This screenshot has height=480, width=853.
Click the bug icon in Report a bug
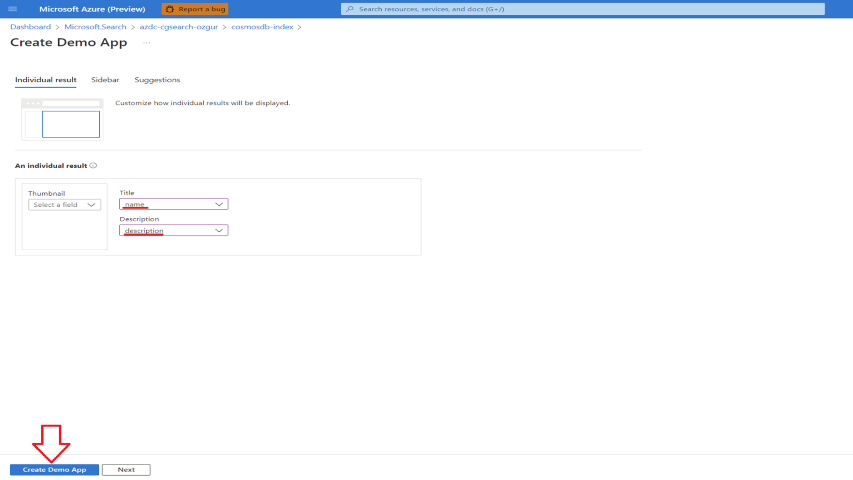170,9
